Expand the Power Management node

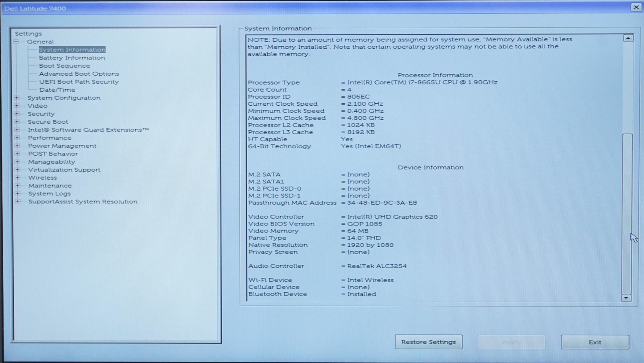(17, 146)
